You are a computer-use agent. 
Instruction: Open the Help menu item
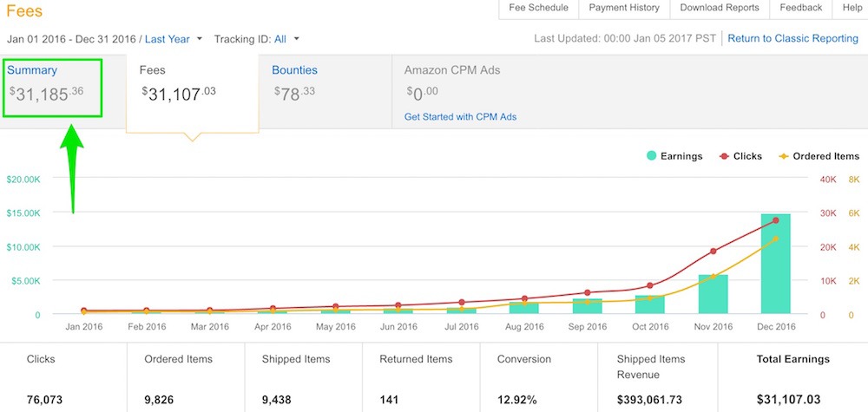(x=852, y=8)
